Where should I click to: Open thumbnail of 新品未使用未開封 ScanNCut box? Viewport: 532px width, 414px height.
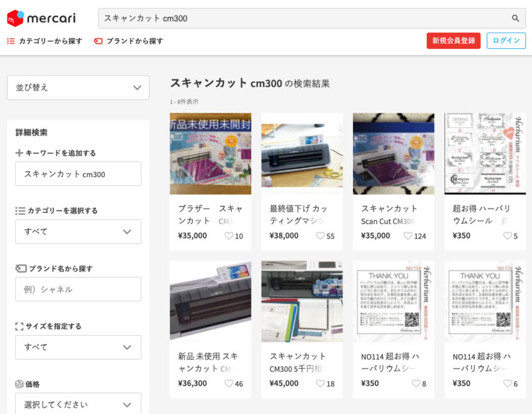coord(210,154)
